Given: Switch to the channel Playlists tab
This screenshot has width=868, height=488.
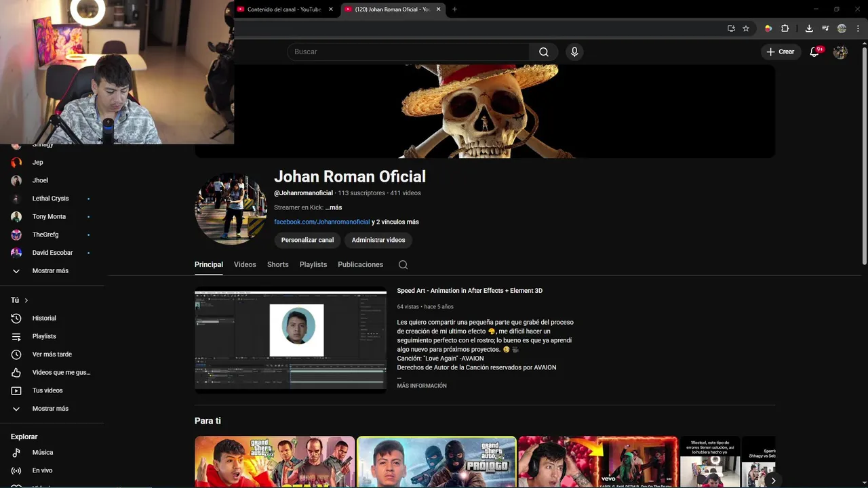Looking at the screenshot, I should point(313,264).
